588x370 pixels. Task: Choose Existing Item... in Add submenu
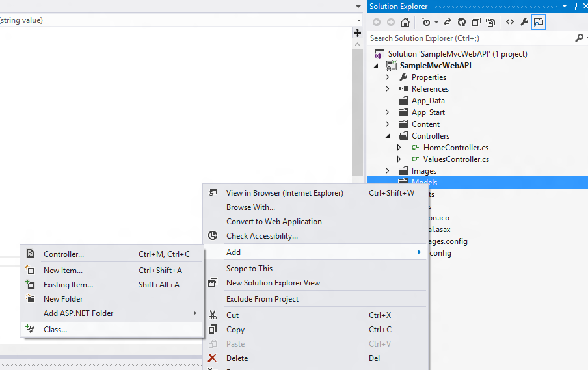112,285
